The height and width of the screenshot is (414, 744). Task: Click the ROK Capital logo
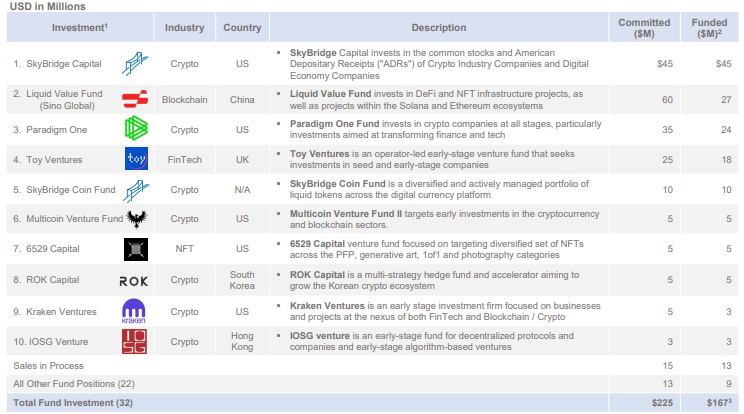pyautogui.click(x=134, y=281)
